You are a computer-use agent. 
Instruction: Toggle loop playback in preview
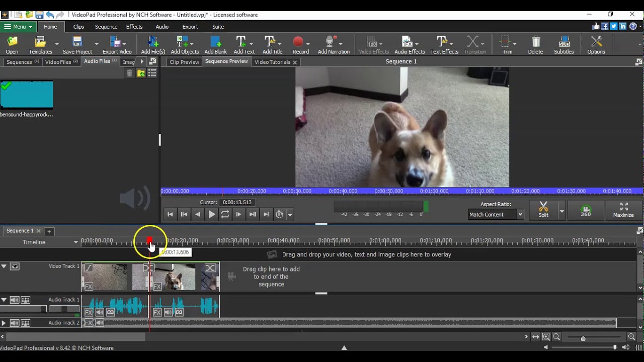pyautogui.click(x=225, y=214)
